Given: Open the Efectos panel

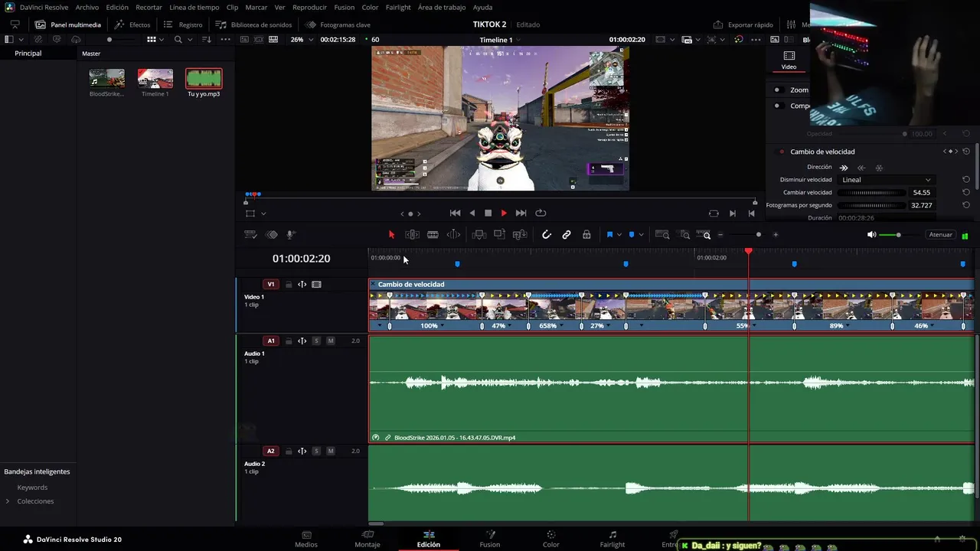Looking at the screenshot, I should [x=132, y=24].
